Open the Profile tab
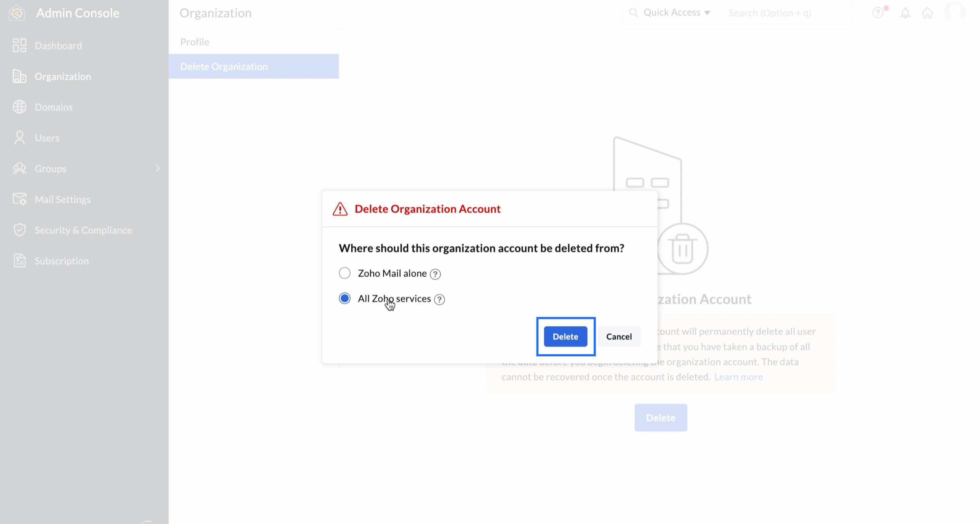 pyautogui.click(x=195, y=42)
